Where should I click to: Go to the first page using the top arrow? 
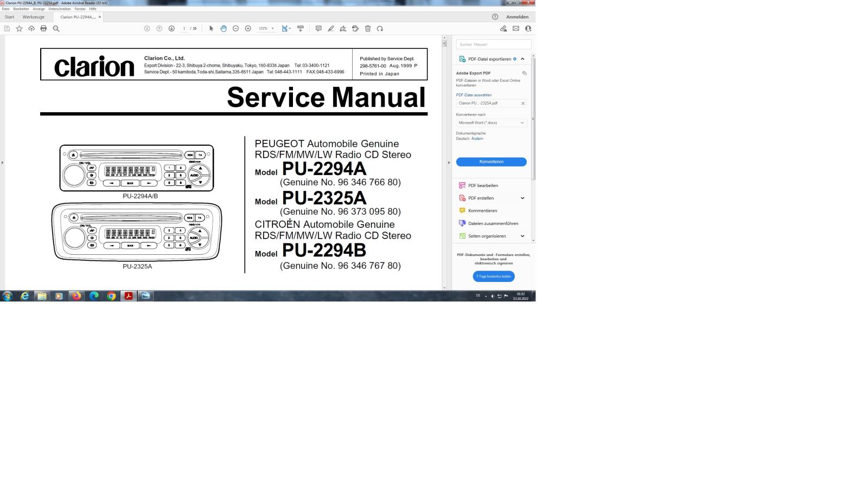click(147, 29)
